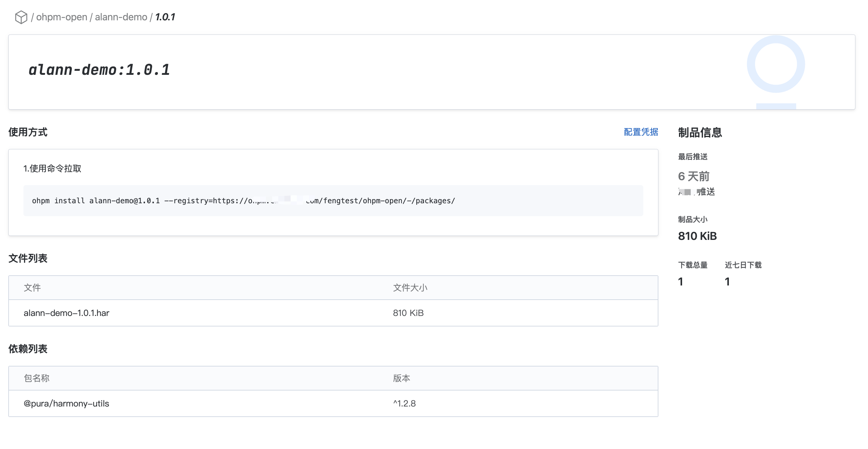Go to alann-demo breadcrumb link
The image size is (868, 449).
121,17
